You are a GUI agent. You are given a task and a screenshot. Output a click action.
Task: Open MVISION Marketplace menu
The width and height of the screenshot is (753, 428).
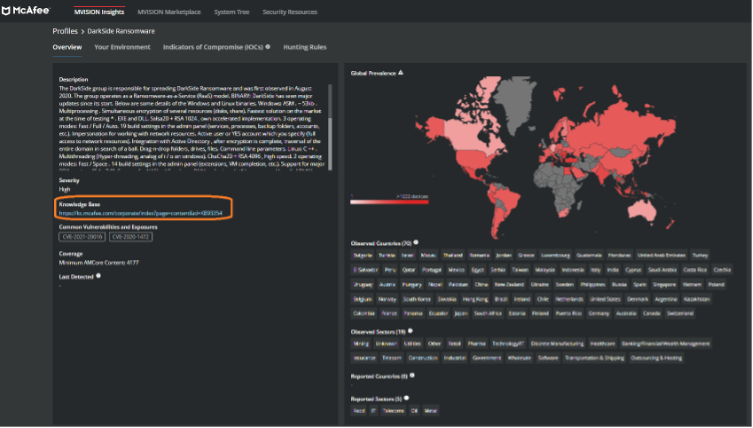coord(169,12)
